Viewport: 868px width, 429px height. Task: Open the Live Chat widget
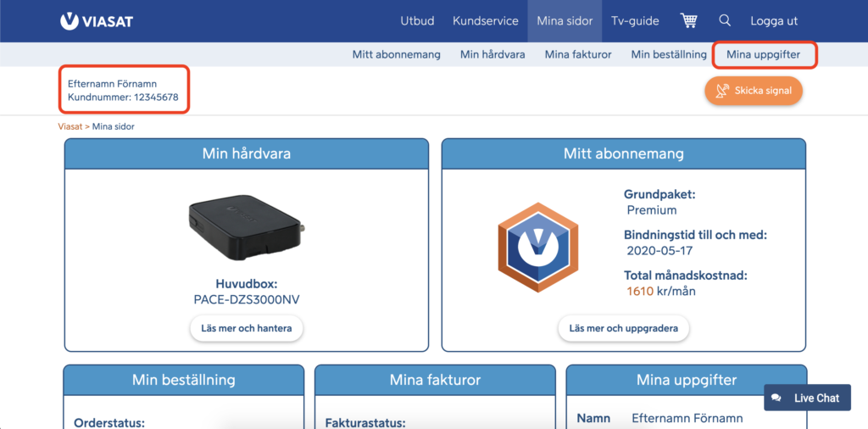tap(807, 398)
